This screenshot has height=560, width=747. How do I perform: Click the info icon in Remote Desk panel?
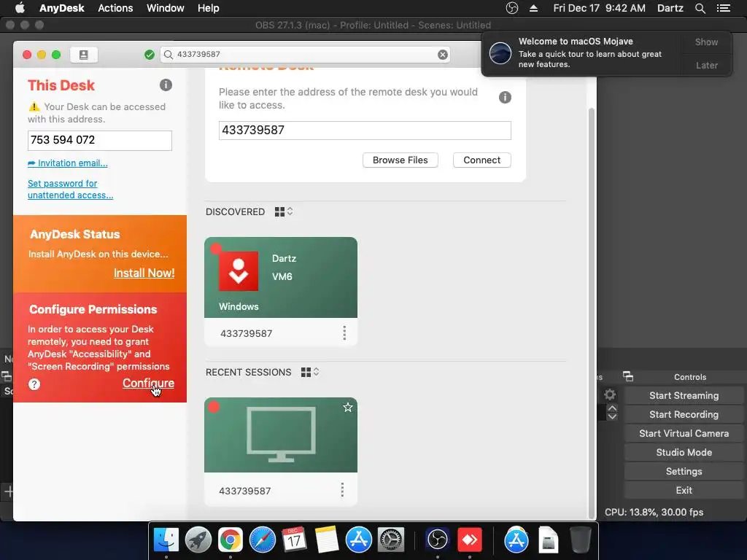[x=505, y=98]
